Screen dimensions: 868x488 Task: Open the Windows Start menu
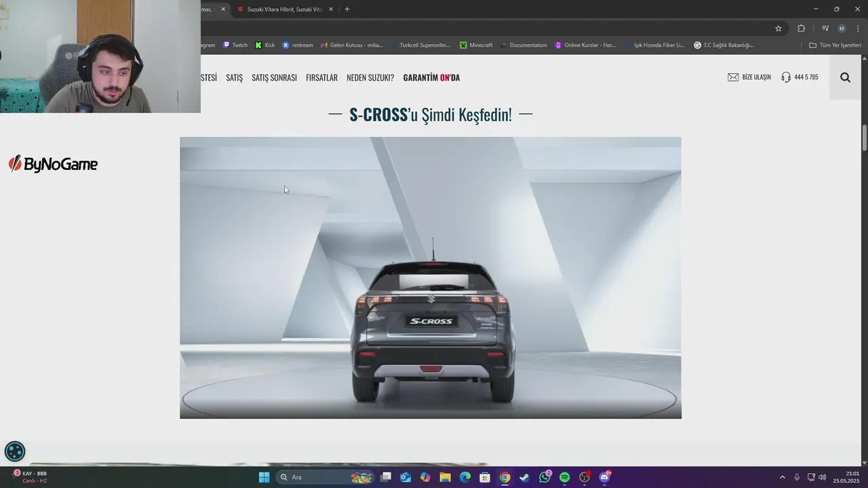[264, 477]
